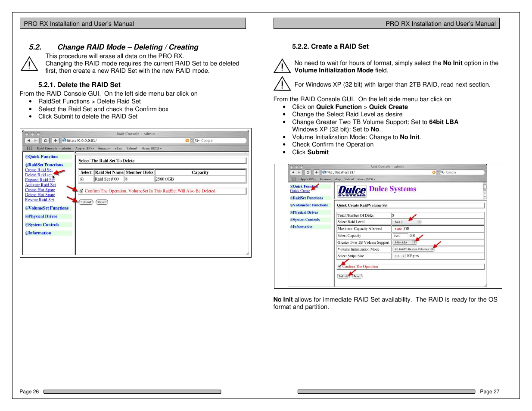This screenshot has width=532, height=411.
Task: Reload the page in the 0.0.0.0:81 browser window
Action: 46,140
